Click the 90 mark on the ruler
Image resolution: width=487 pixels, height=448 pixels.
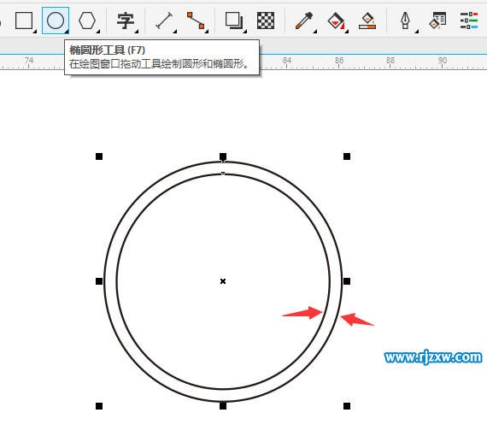tap(443, 61)
